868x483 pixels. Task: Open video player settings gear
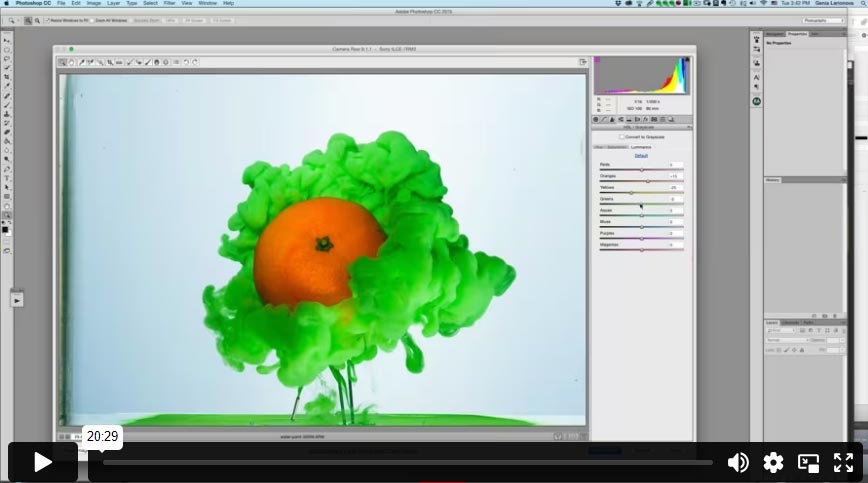(x=773, y=462)
